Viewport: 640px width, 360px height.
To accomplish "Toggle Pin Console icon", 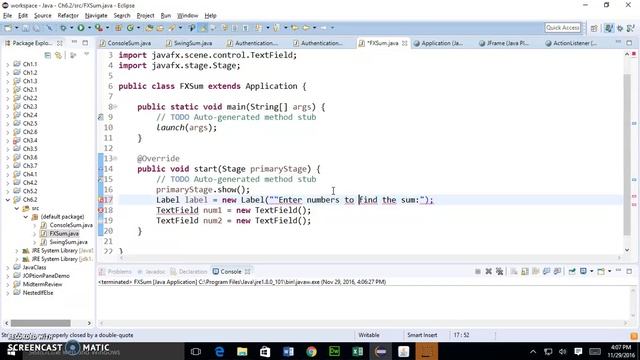I will pyautogui.click(x=572, y=271).
